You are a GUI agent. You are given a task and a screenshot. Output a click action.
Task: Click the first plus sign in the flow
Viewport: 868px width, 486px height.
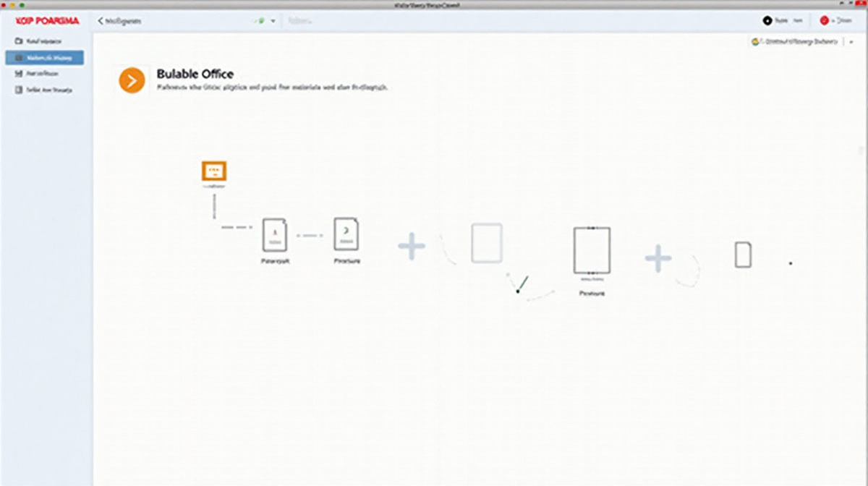click(x=412, y=247)
